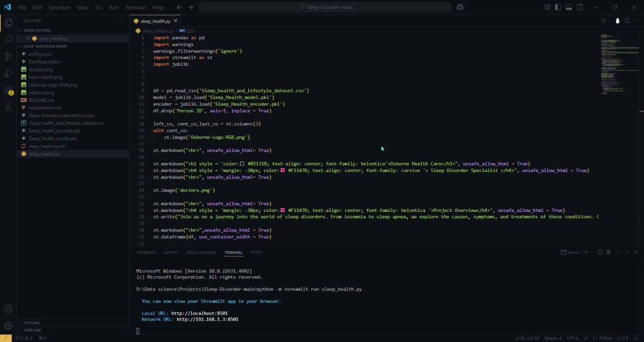Open Customize Layout icon in title bar
644x342 pixels.
click(547, 7)
